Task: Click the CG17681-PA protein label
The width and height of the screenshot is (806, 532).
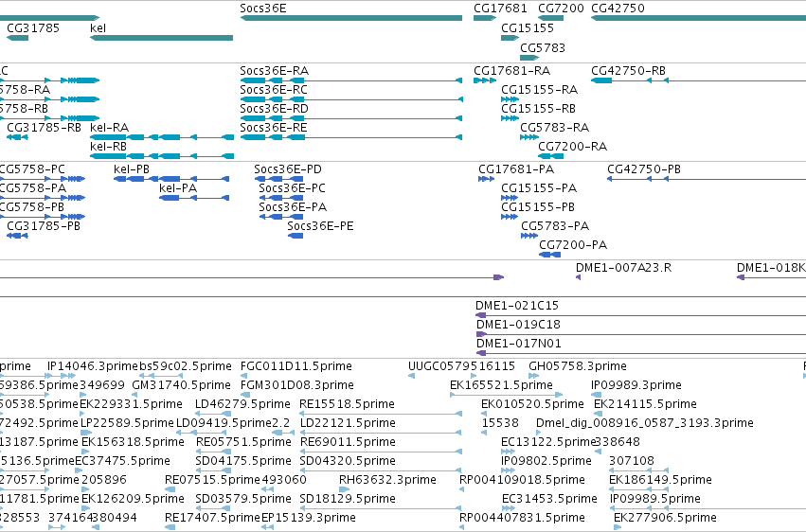Action: pos(516,168)
